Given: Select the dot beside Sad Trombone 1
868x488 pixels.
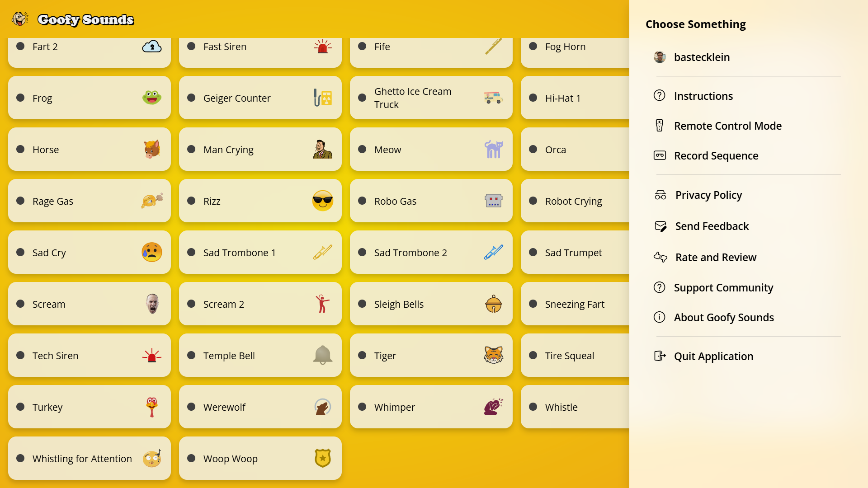Looking at the screenshot, I should (x=191, y=252).
